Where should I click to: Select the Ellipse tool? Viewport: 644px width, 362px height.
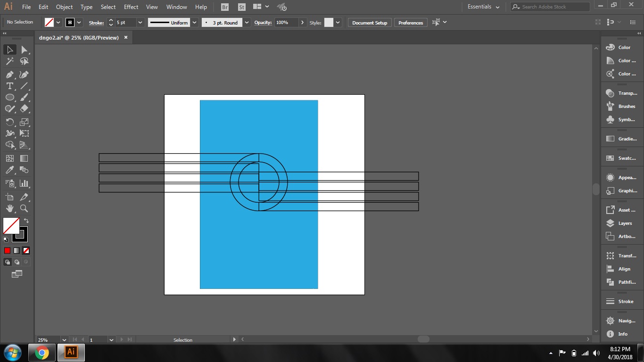coord(10,97)
